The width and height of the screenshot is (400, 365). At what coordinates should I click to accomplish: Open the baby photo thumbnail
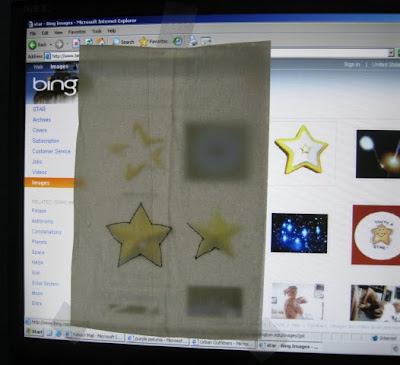(x=297, y=301)
